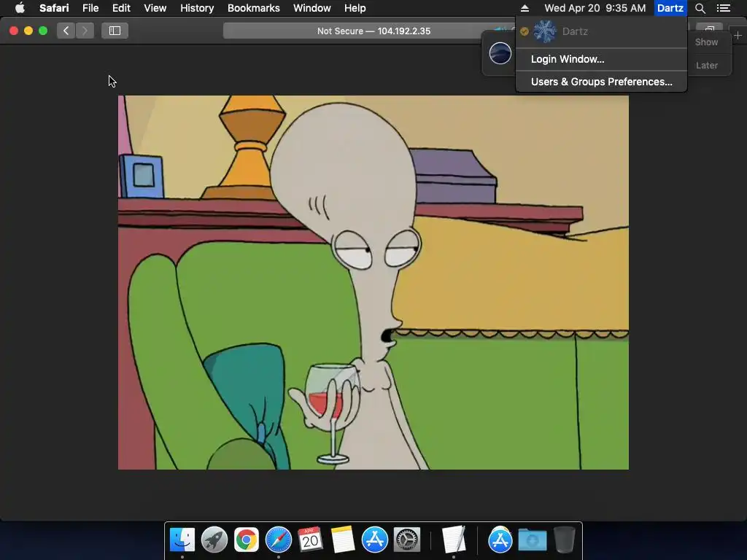Viewport: 747px width, 560px height.
Task: Open TextEdit from the Dock
Action: pyautogui.click(x=454, y=540)
